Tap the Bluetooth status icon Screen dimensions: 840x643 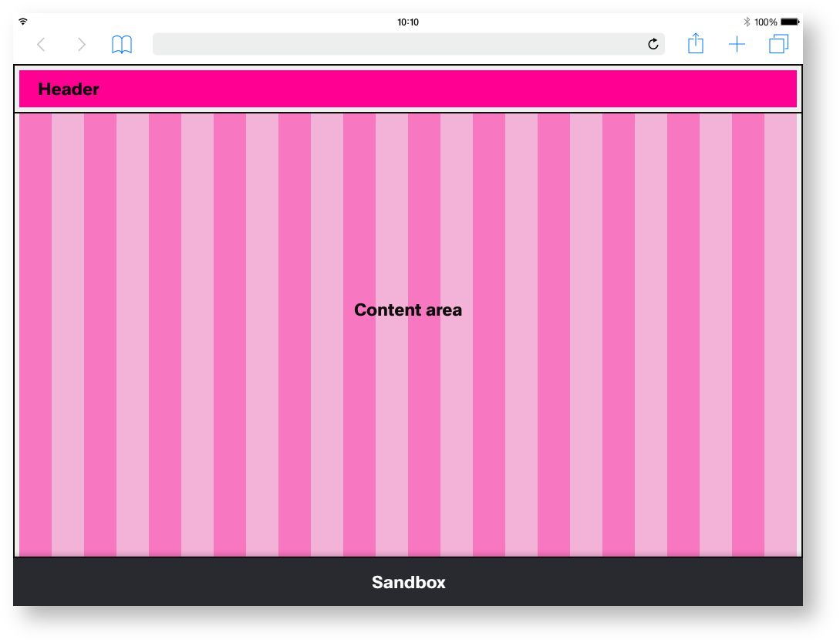point(747,22)
